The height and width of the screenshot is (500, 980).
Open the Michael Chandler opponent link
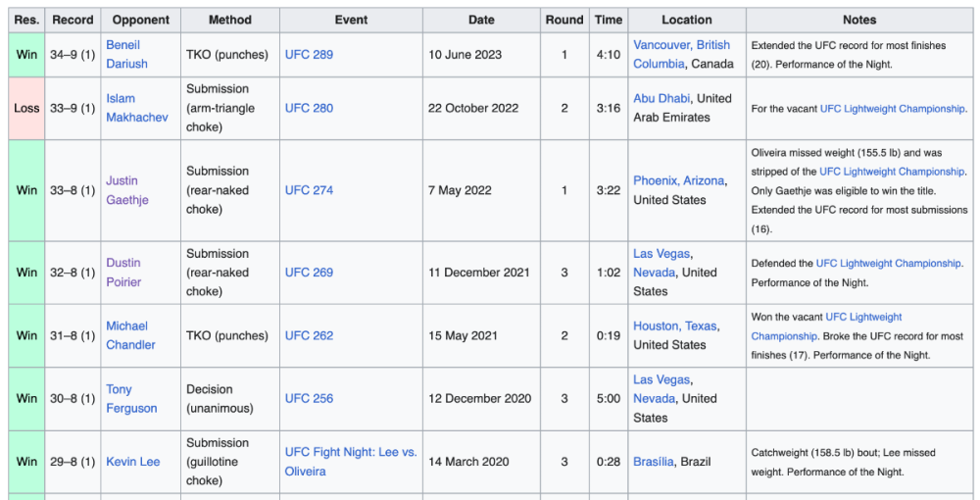[x=130, y=335]
